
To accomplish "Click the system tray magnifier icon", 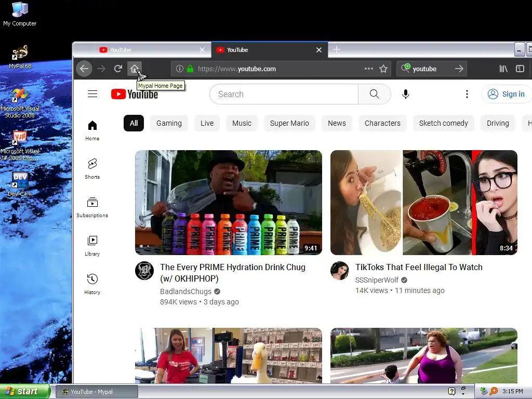I will click(x=494, y=391).
